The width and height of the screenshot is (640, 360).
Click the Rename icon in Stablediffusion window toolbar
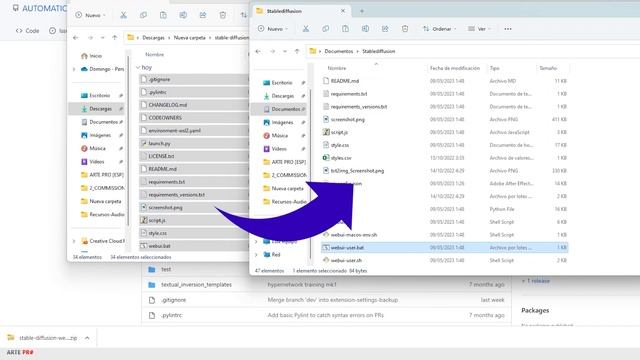365,29
